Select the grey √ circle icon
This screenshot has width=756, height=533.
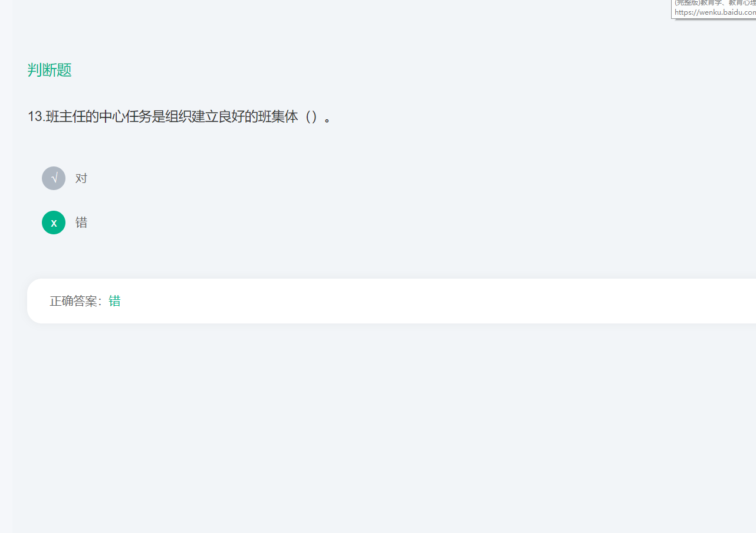[54, 178]
